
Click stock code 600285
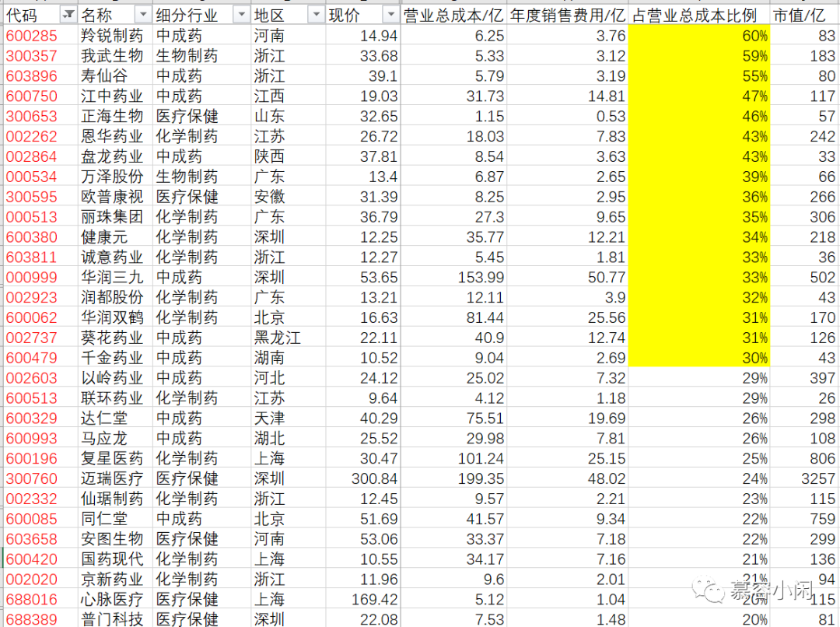point(32,36)
